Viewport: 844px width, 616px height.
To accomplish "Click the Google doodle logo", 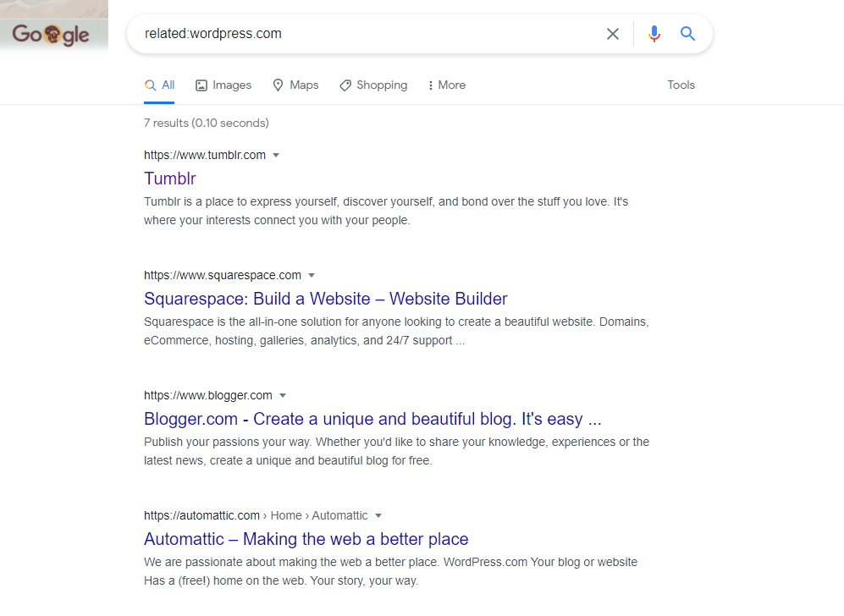I will point(52,35).
